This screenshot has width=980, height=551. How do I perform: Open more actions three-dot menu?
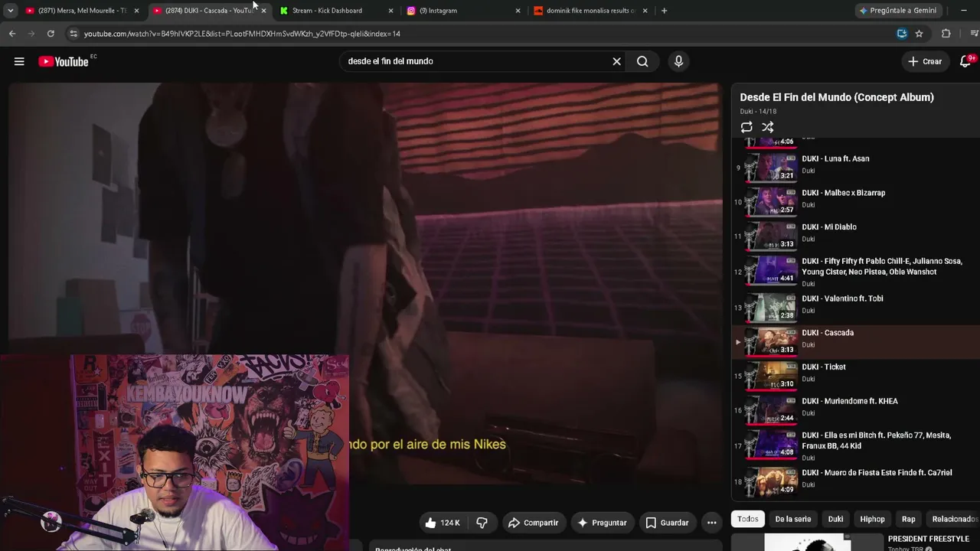point(711,523)
